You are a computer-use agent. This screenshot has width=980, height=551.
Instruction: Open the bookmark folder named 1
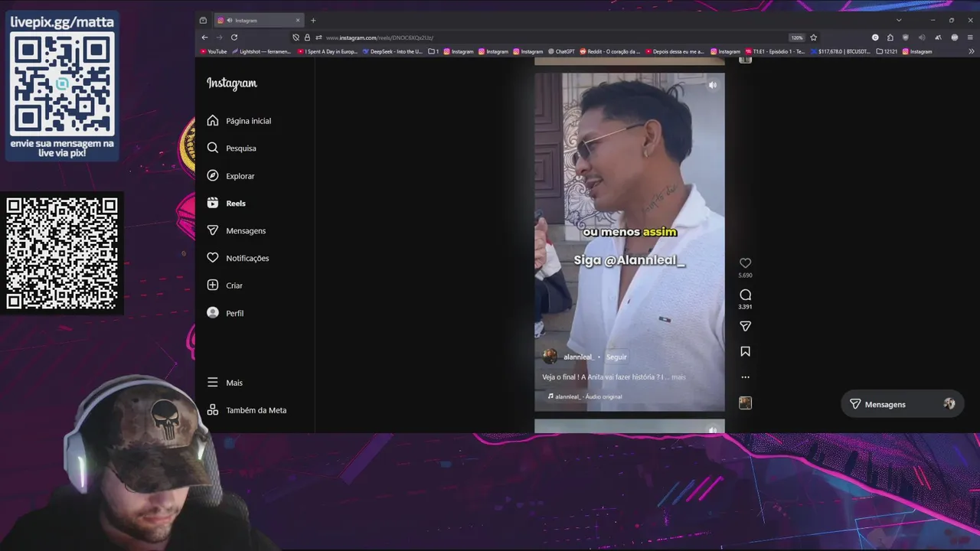click(x=433, y=51)
